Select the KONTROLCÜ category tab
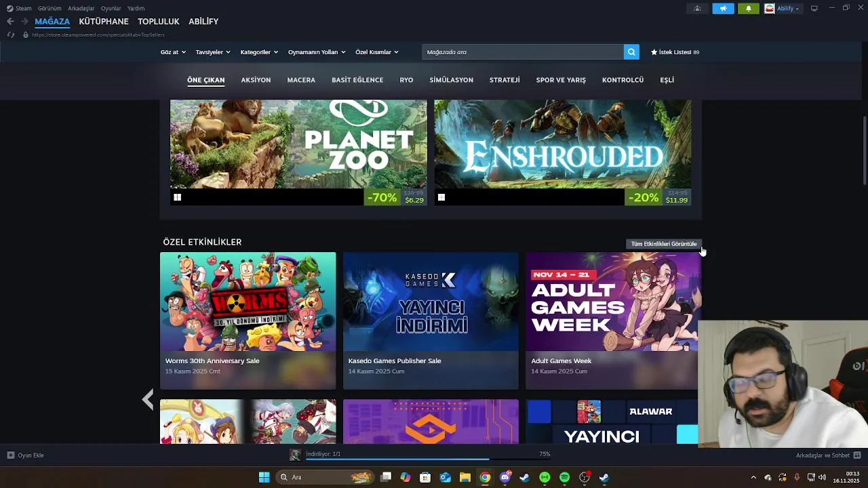Viewport: 868px width, 488px height. [x=623, y=80]
